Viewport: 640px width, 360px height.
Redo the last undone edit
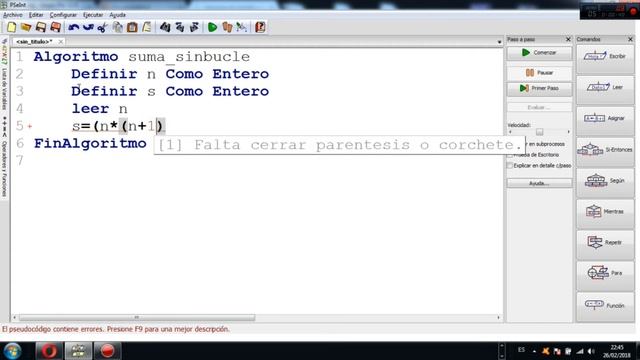pyautogui.click(x=88, y=27)
